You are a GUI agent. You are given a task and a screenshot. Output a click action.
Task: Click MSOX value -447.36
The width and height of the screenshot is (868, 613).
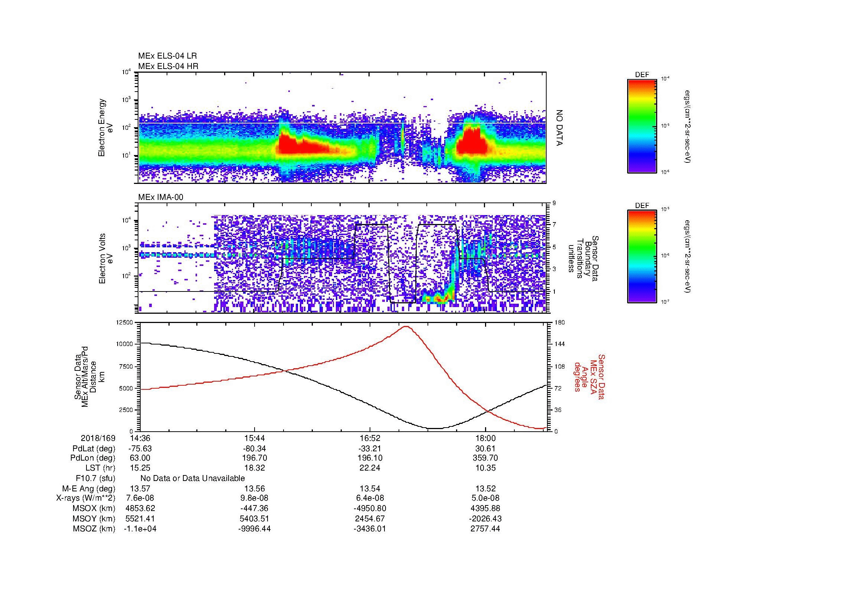[x=255, y=508]
